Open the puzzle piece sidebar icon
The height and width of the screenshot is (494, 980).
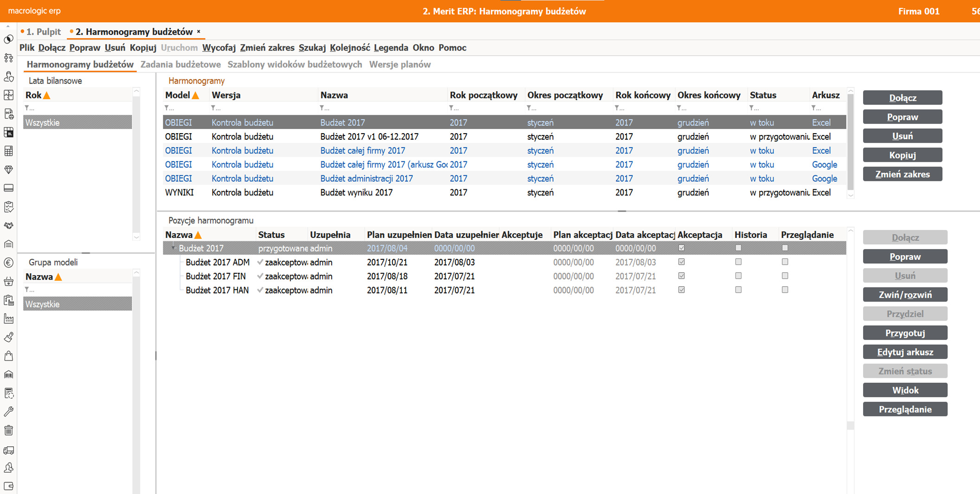click(x=8, y=95)
